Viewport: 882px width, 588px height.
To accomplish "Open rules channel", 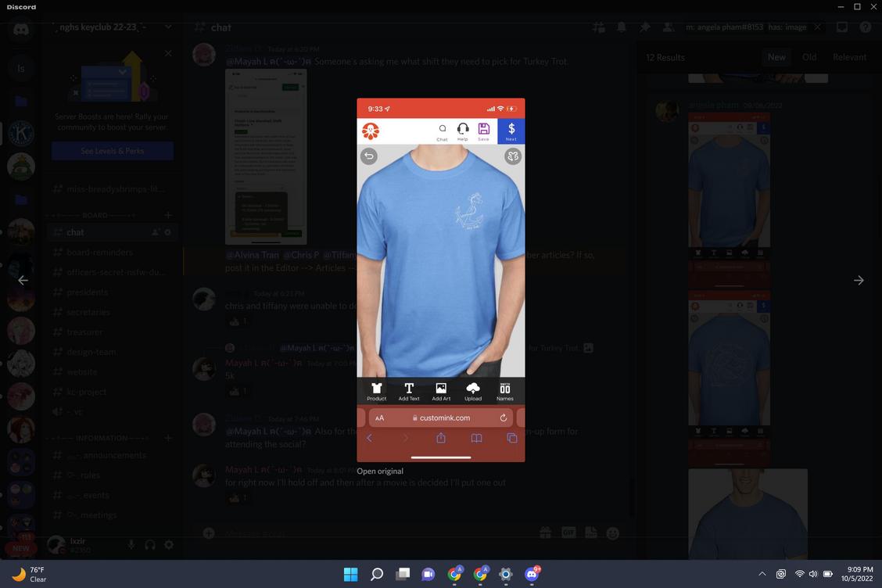I will point(113,475).
